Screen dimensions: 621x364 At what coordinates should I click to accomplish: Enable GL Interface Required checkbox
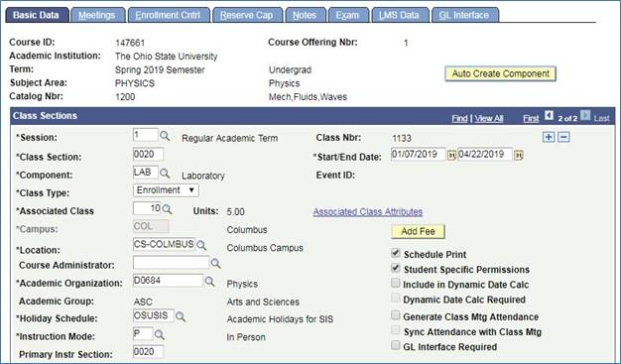(x=395, y=345)
